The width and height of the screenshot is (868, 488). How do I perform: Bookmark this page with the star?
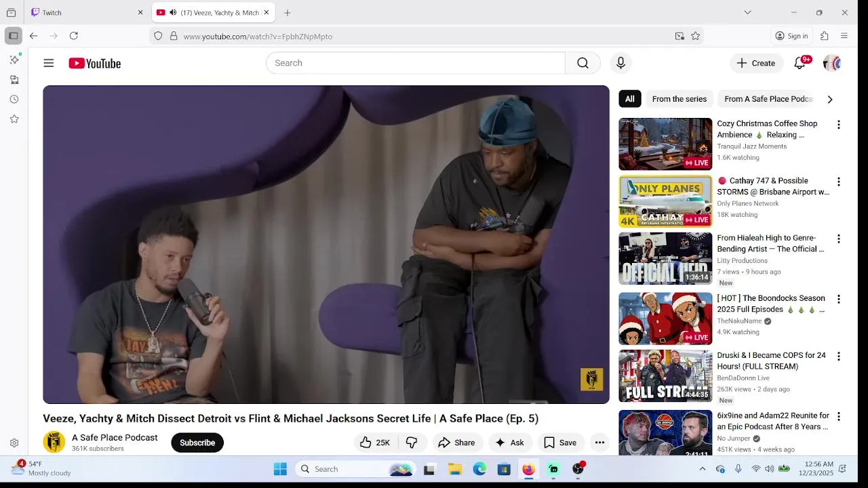(695, 36)
